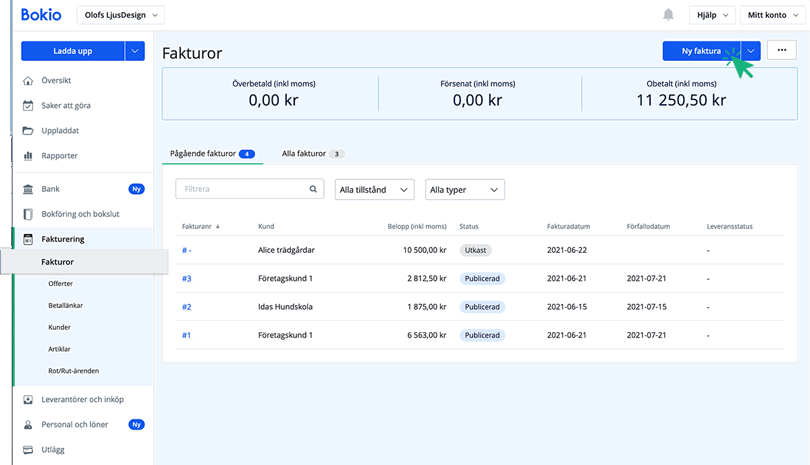Click the magnifier icon in filter field
This screenshot has width=810, height=465.
[314, 188]
